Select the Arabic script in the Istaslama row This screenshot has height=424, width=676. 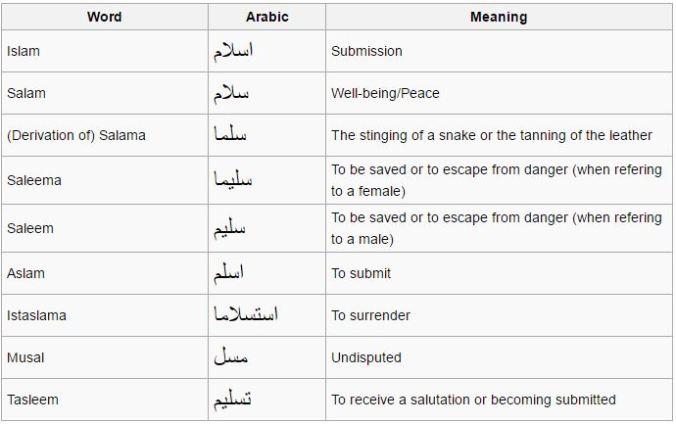tap(246, 314)
